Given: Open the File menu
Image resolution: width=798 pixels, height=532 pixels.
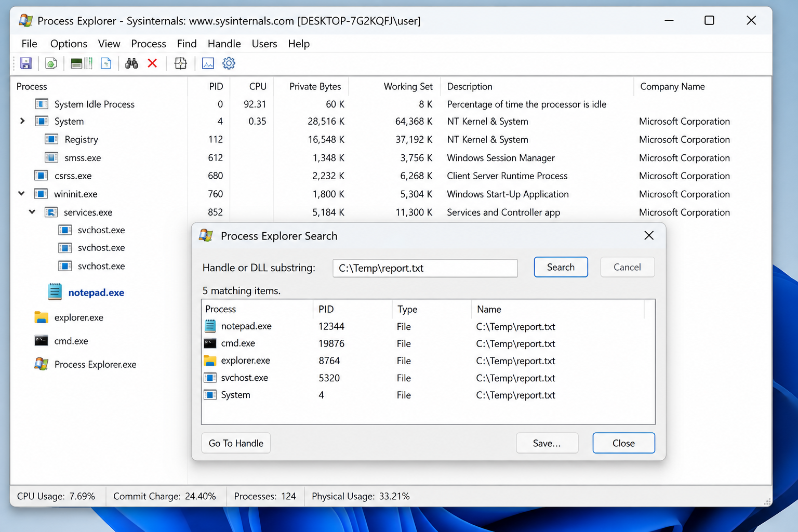Looking at the screenshot, I should pyautogui.click(x=29, y=44).
